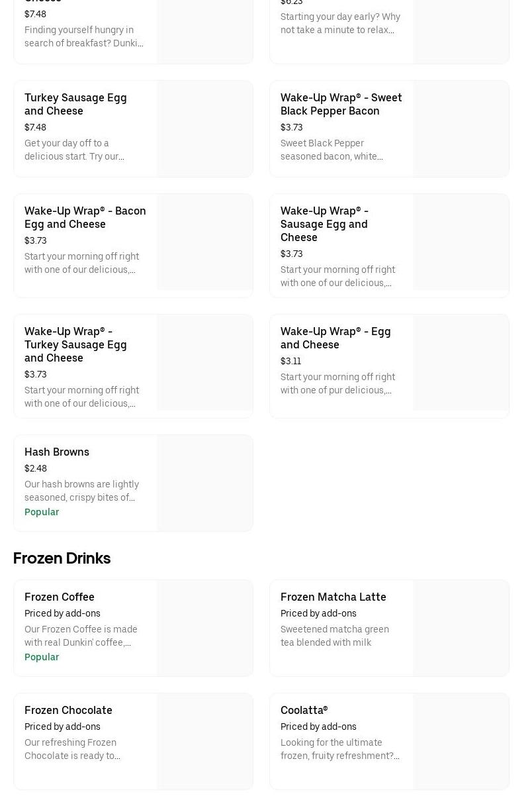This screenshot has width=532, height=804.
Task: Select the Frozen Matcha Latte title
Action: click(333, 597)
